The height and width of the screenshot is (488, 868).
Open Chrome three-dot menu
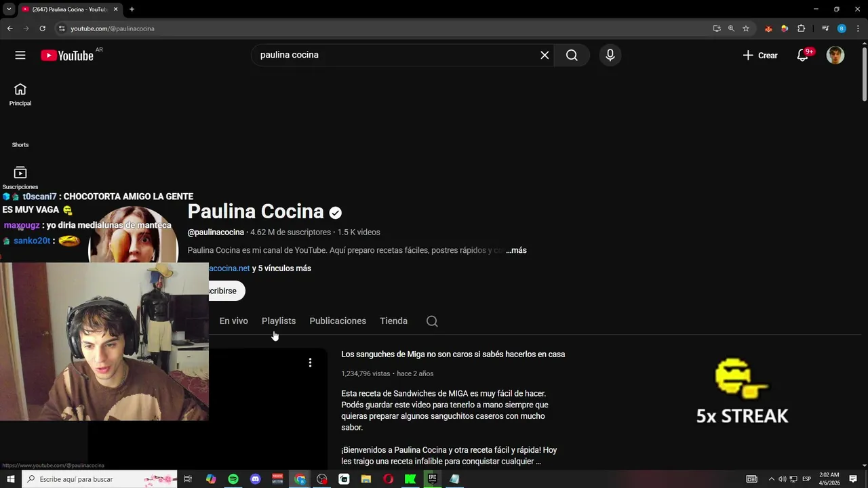(858, 28)
